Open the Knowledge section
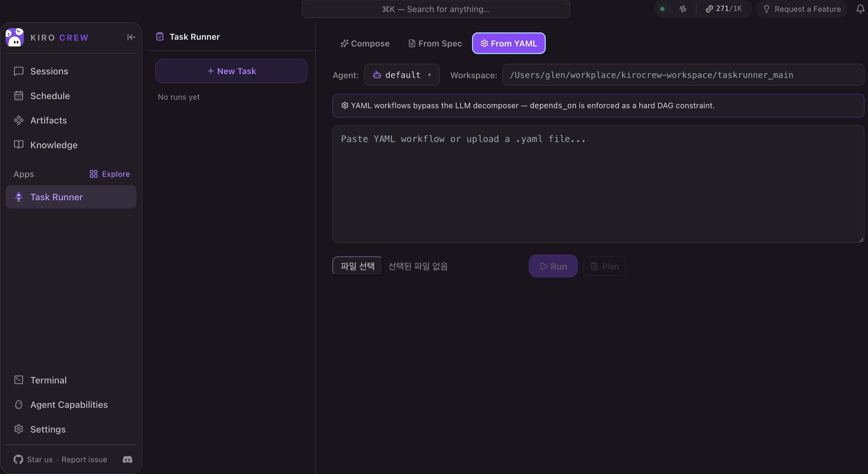The width and height of the screenshot is (868, 474). 71,145
